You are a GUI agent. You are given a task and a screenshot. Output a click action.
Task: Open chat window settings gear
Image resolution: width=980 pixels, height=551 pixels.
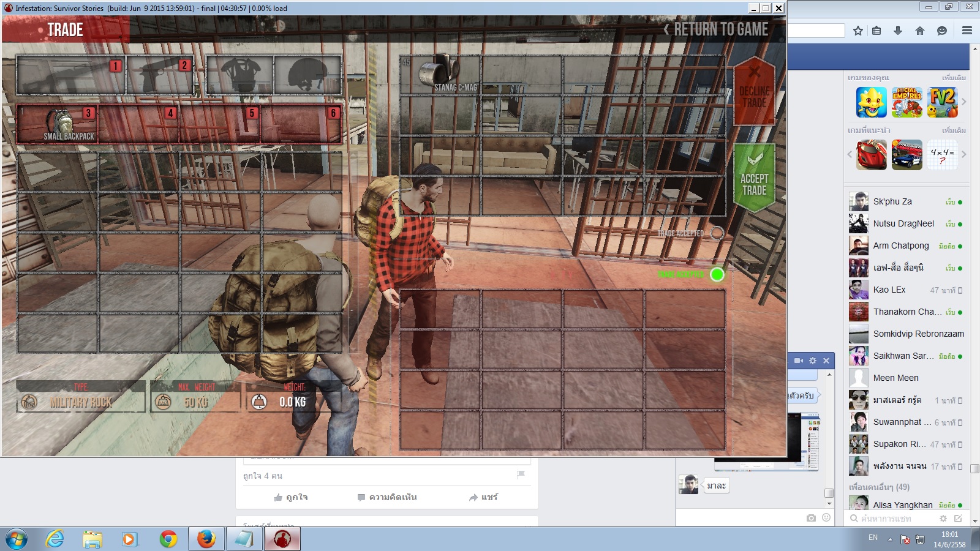tap(813, 361)
